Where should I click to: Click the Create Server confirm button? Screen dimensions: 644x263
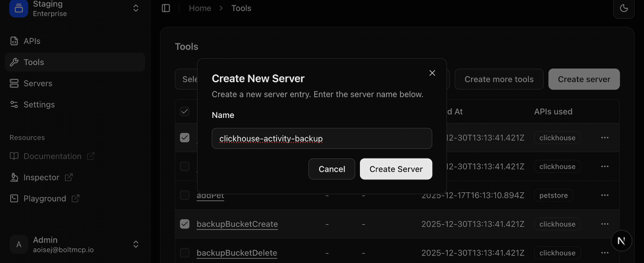[396, 169]
